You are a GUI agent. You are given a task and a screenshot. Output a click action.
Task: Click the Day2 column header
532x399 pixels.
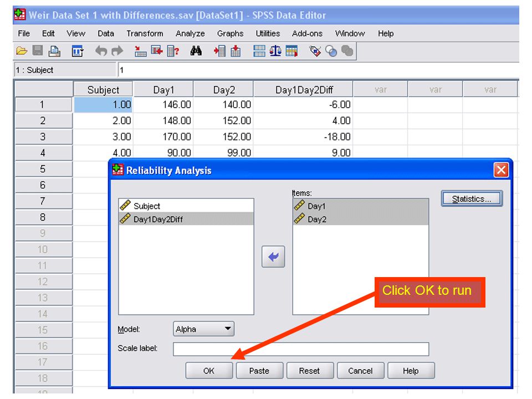coord(224,90)
